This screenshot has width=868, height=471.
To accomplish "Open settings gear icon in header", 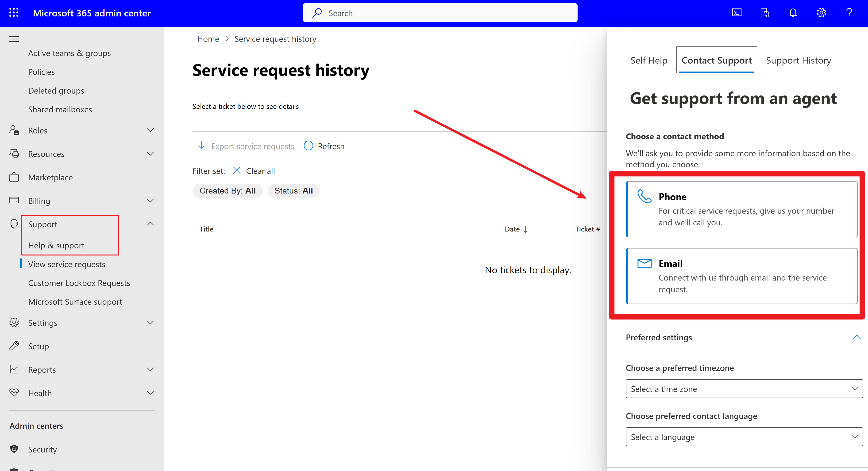I will click(821, 13).
